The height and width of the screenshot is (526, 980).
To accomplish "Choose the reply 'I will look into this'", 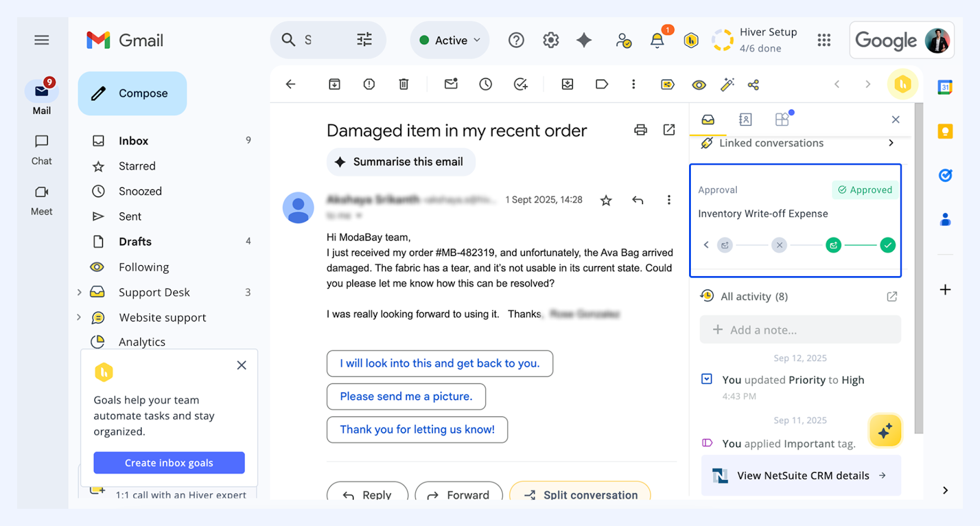I will (x=440, y=364).
